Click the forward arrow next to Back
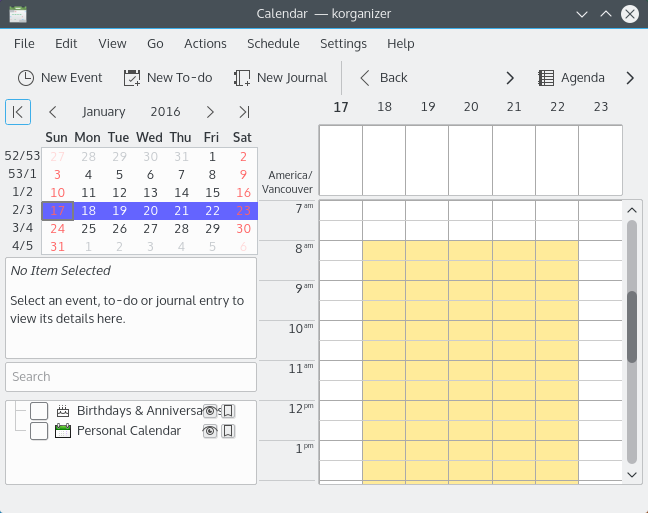Image resolution: width=648 pixels, height=513 pixels. pyautogui.click(x=510, y=78)
